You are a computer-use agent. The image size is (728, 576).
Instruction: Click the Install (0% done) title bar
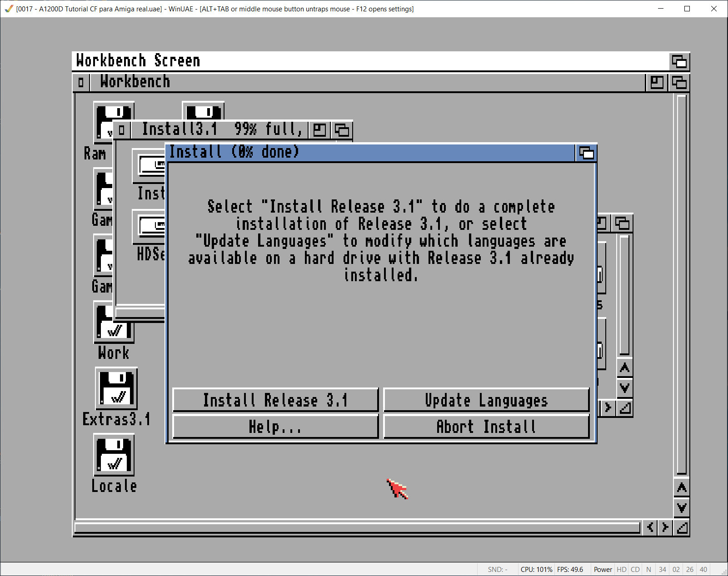pyautogui.click(x=370, y=153)
